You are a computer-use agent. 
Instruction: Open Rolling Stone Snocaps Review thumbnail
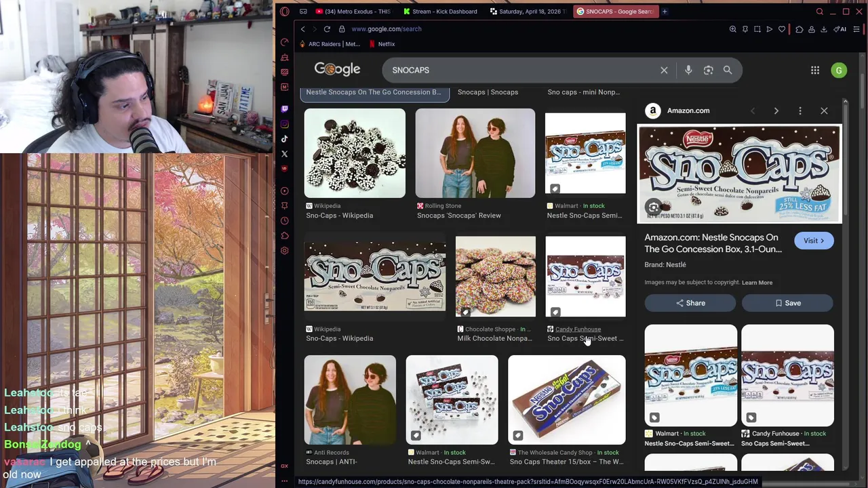475,153
